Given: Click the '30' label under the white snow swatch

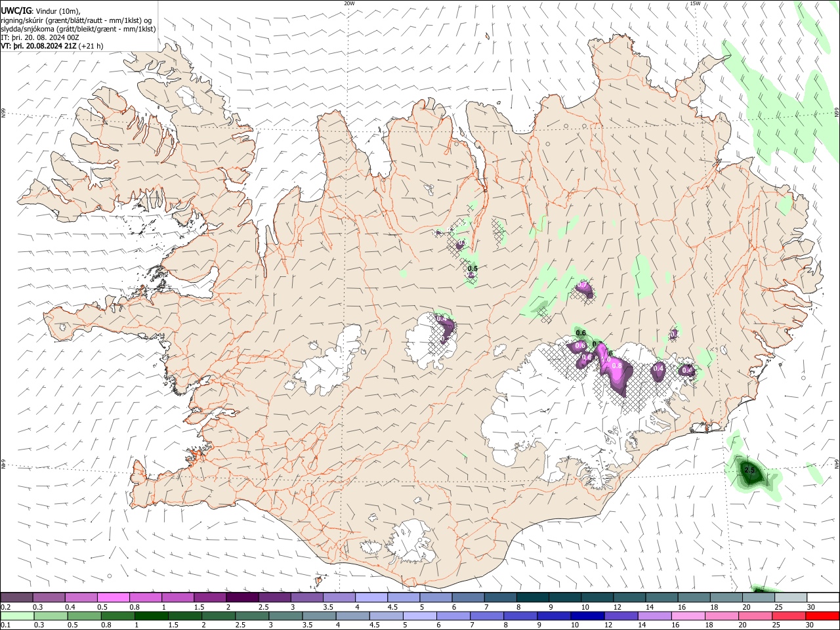Looking at the screenshot, I should 811,607.
